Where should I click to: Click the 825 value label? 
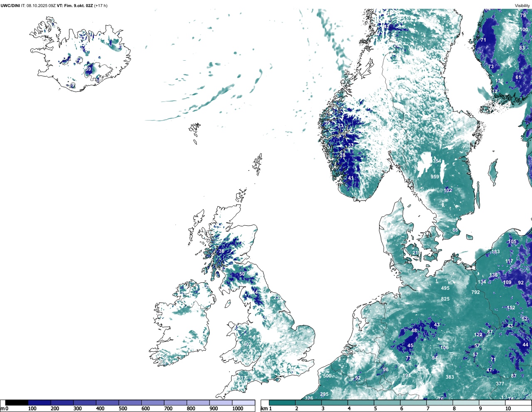tap(445, 299)
